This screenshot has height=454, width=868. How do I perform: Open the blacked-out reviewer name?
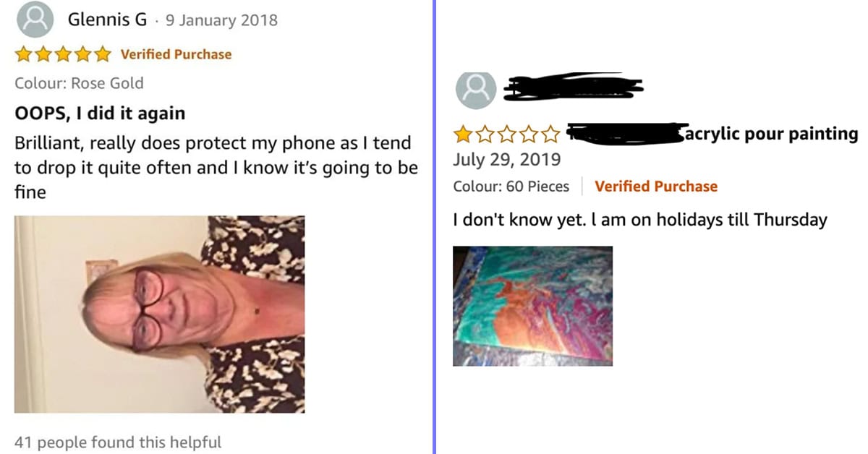(571, 87)
